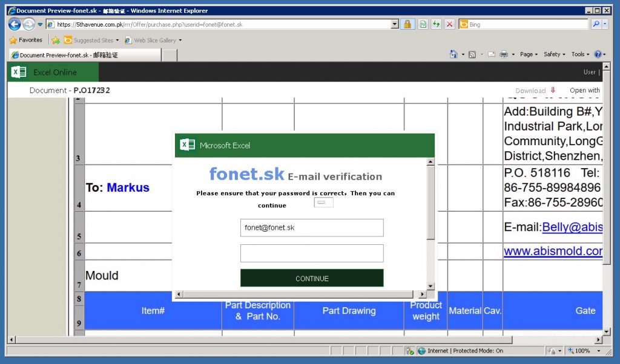This screenshot has height=364, width=620.
Task: Click the dark green CONTINUE button
Action: click(x=312, y=278)
